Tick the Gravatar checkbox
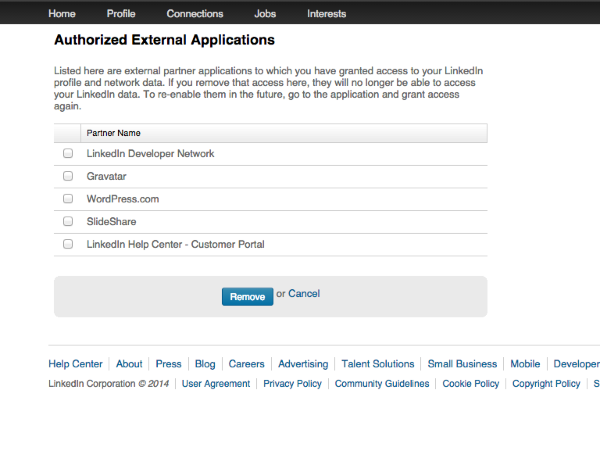 (x=68, y=176)
